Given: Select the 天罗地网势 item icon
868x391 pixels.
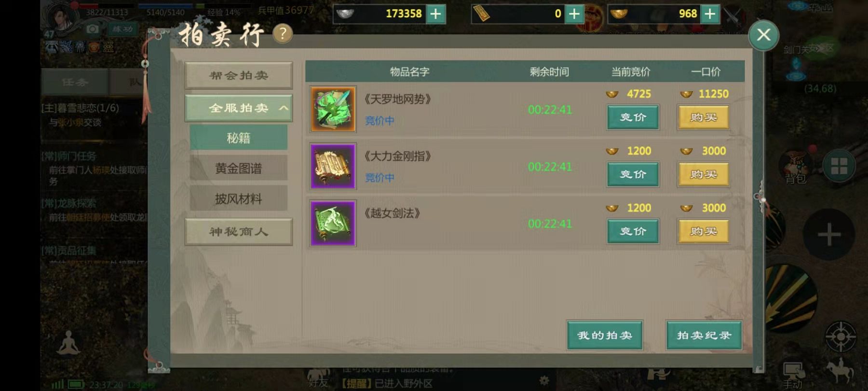Looking at the screenshot, I should click(x=333, y=109).
